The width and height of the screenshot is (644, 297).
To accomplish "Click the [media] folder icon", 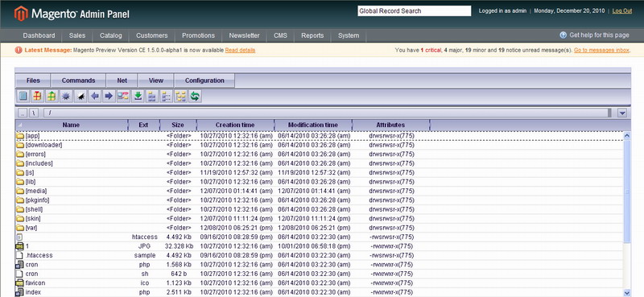I will click(x=20, y=191).
